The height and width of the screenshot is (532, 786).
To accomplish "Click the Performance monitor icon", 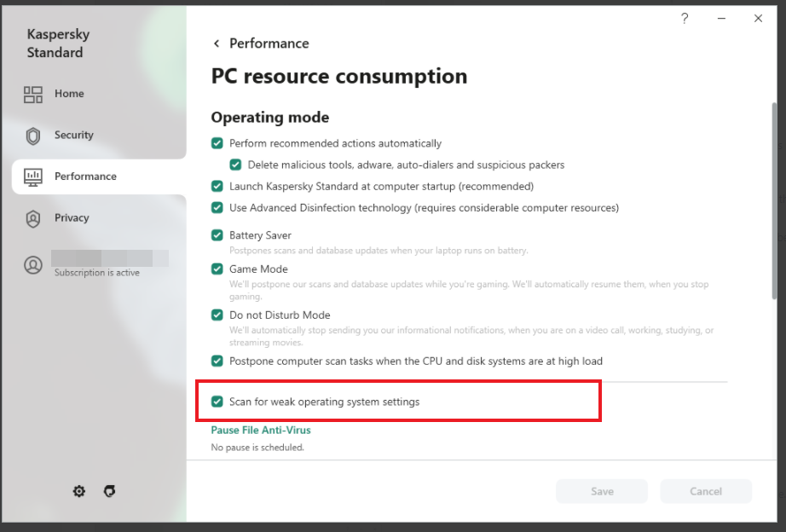I will pos(33,177).
